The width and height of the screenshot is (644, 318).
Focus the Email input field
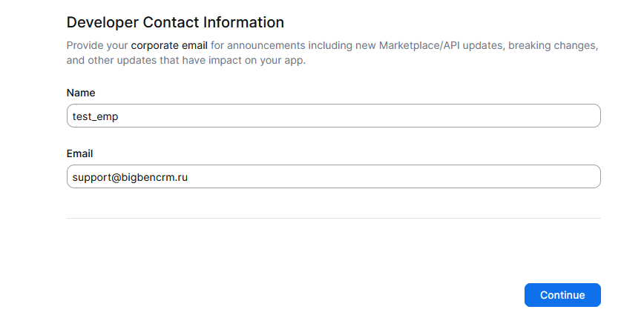[334, 177]
